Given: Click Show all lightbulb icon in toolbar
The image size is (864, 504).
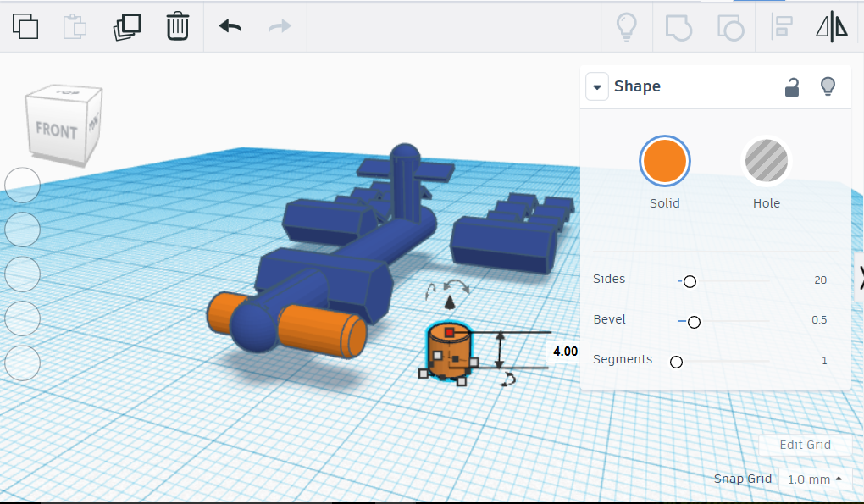Looking at the screenshot, I should pos(627,26).
